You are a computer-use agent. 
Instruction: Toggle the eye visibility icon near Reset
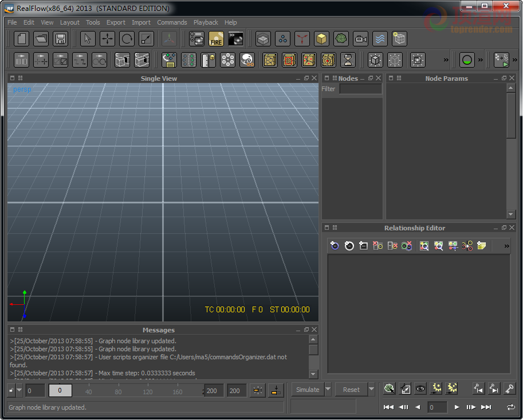(x=420, y=388)
